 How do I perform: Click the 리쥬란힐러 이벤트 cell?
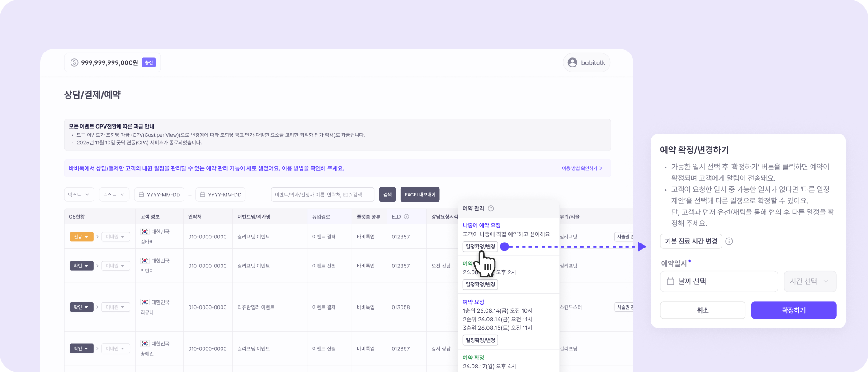tap(256, 307)
